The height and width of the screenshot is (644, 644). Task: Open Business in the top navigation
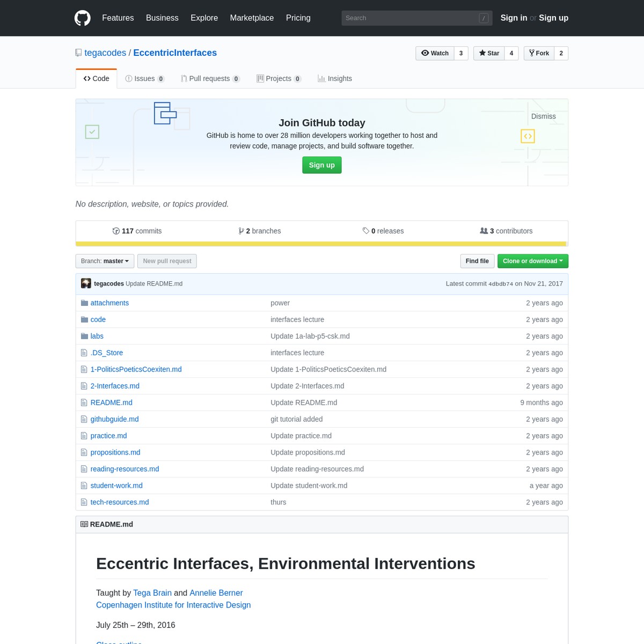[x=162, y=18]
